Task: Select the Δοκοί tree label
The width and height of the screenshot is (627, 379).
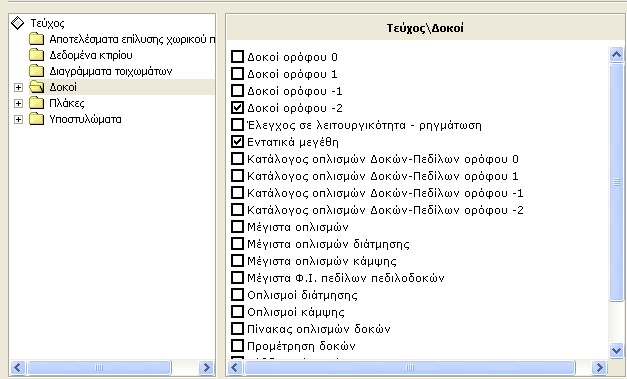Action: [63, 87]
